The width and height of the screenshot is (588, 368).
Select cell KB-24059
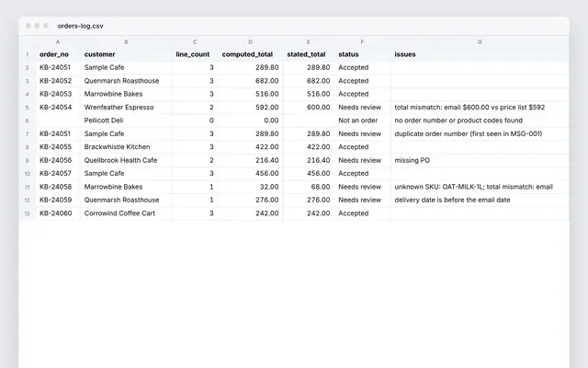58,200
